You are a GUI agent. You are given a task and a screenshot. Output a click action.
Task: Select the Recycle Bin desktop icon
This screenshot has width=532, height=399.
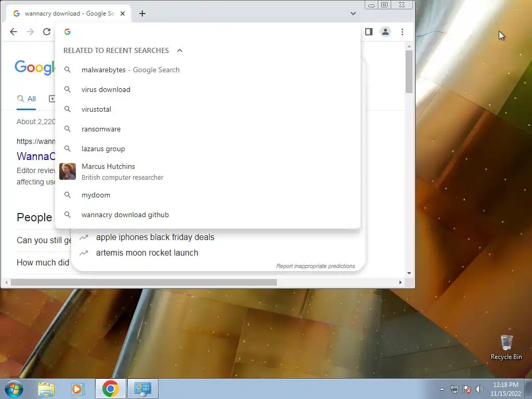click(506, 348)
